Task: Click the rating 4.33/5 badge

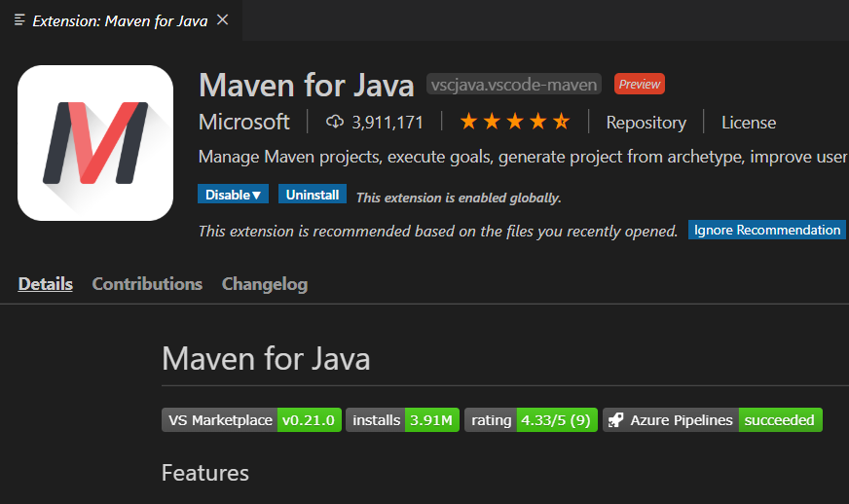Action: click(531, 420)
